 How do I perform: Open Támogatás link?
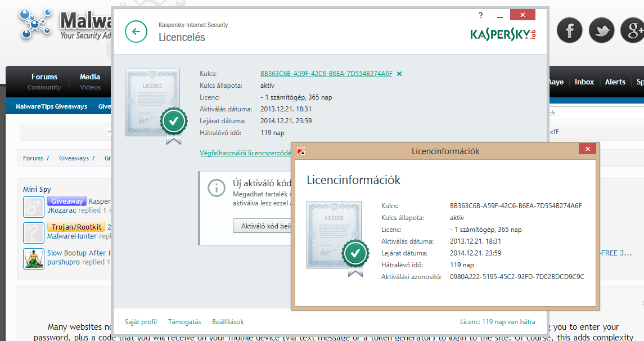184,322
